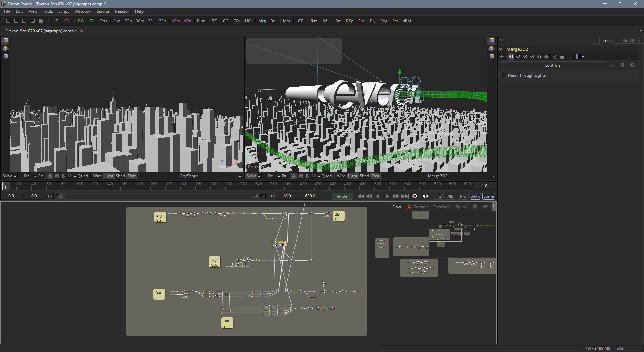
Task: Click the top 3D cube icon in left viewer
Action: (x=5, y=40)
